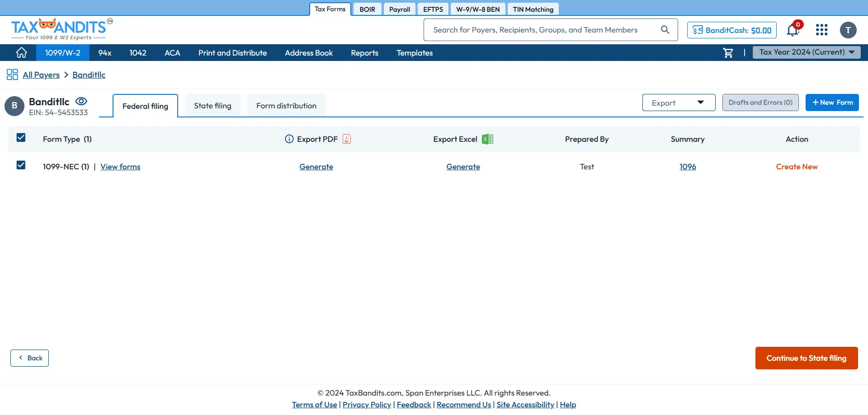
Task: Open the 1099/W-2 menu
Action: point(63,53)
